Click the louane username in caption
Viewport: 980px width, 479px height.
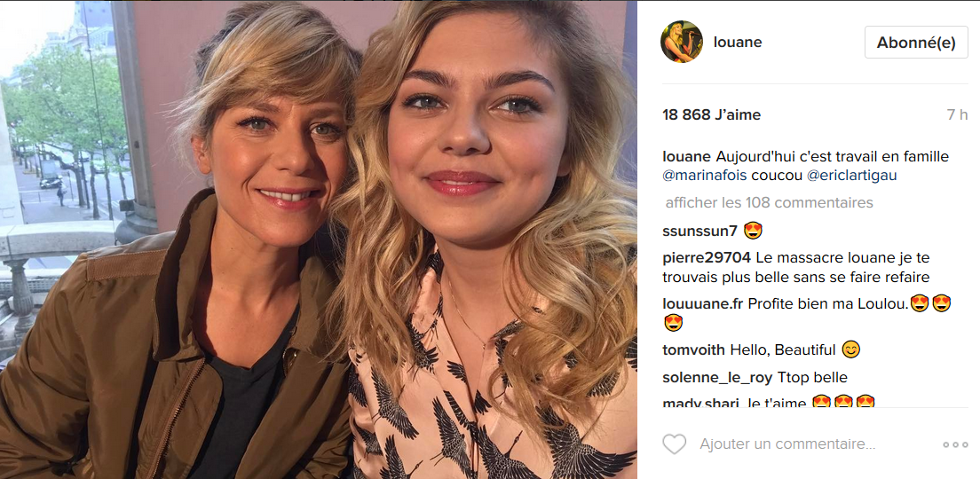tap(686, 157)
